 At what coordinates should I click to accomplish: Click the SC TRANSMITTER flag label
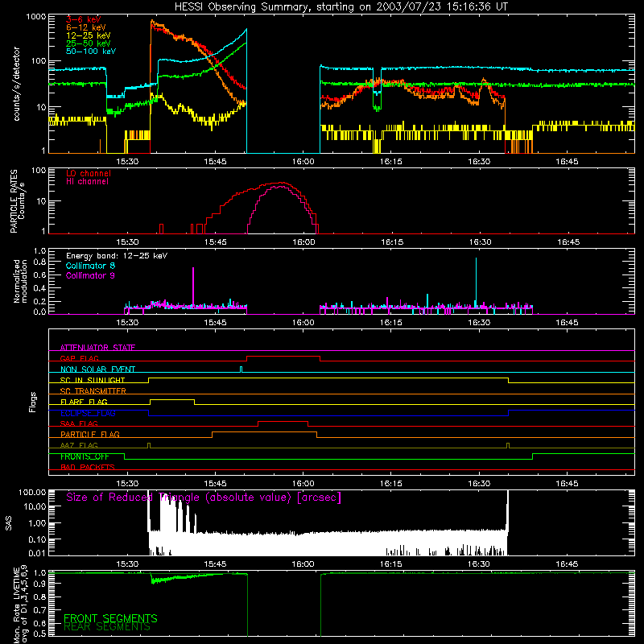[93, 391]
